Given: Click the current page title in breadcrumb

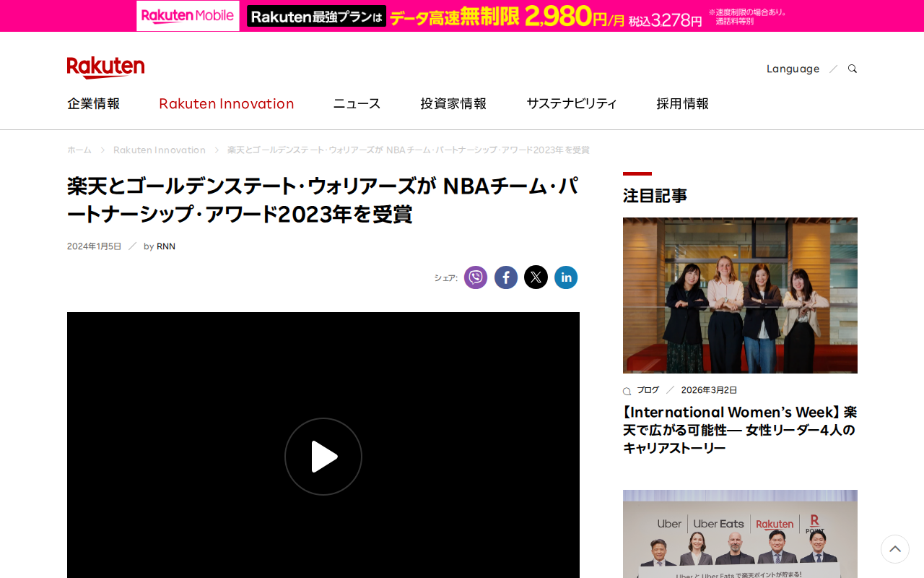Looking at the screenshot, I should tap(409, 150).
